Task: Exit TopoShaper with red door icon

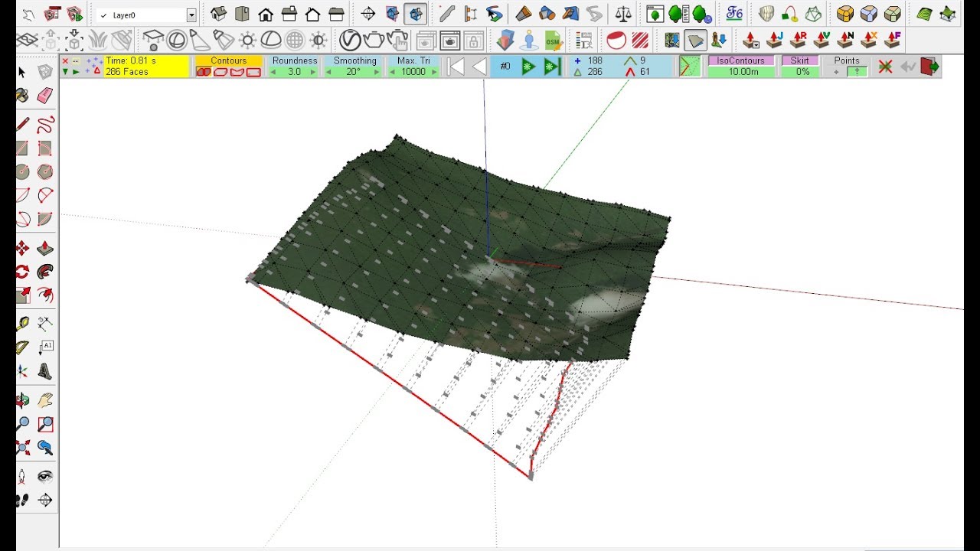Action: 929,67
